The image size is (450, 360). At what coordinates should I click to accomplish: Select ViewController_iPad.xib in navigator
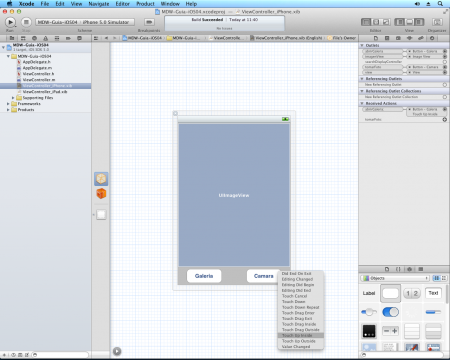click(x=45, y=92)
